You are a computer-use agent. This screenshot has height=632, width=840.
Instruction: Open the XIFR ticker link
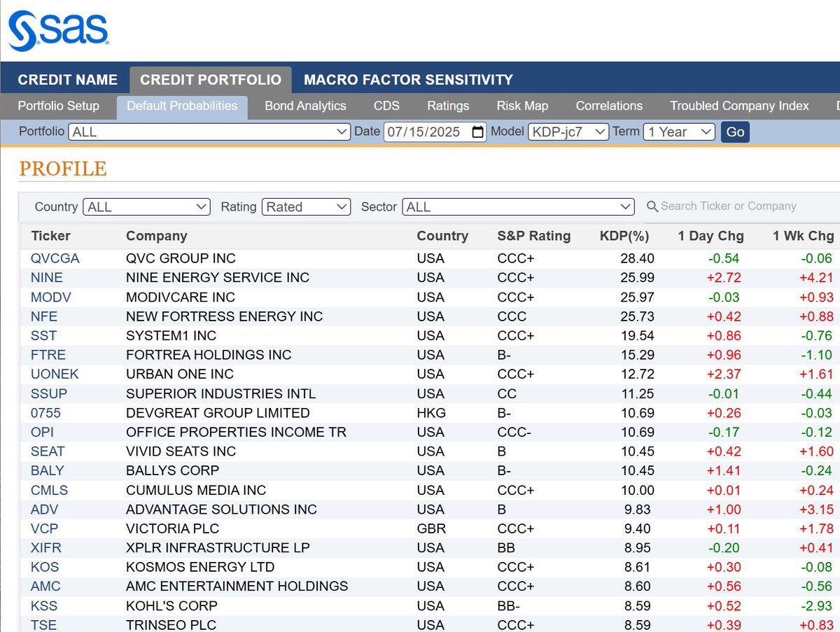(46, 547)
